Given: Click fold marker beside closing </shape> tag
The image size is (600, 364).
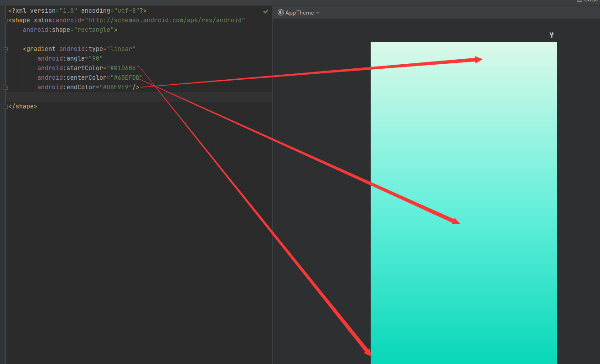Looking at the screenshot, I should point(5,106).
